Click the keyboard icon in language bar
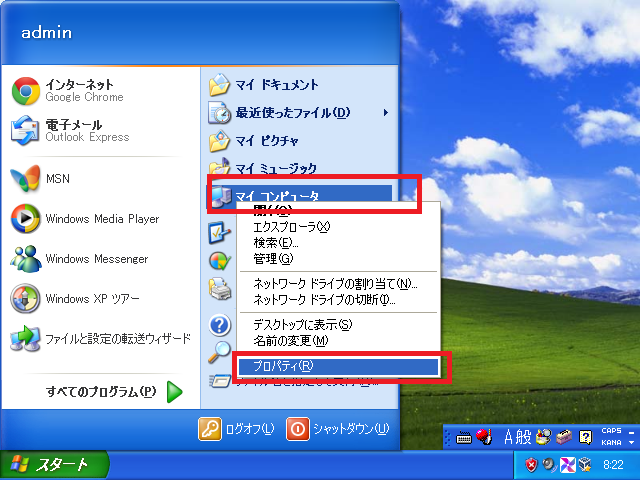Viewport: 640px width, 480px height. point(463,438)
